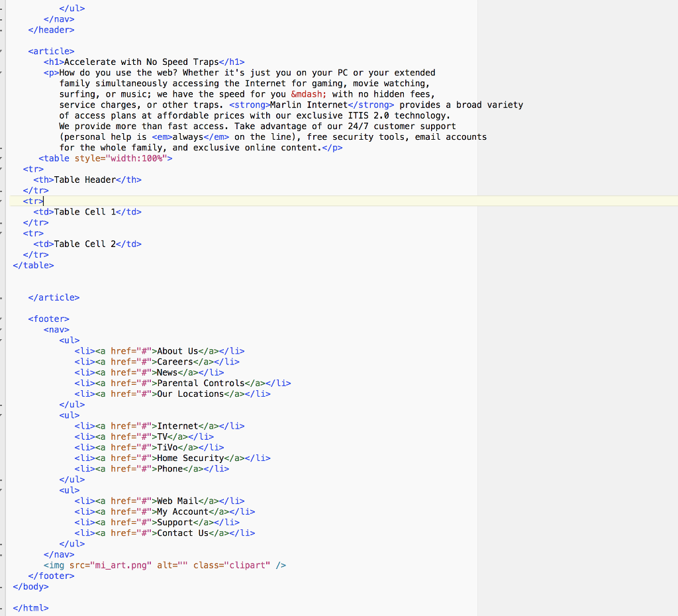Click the closing html tag
The width and height of the screenshot is (678, 616).
coord(30,607)
